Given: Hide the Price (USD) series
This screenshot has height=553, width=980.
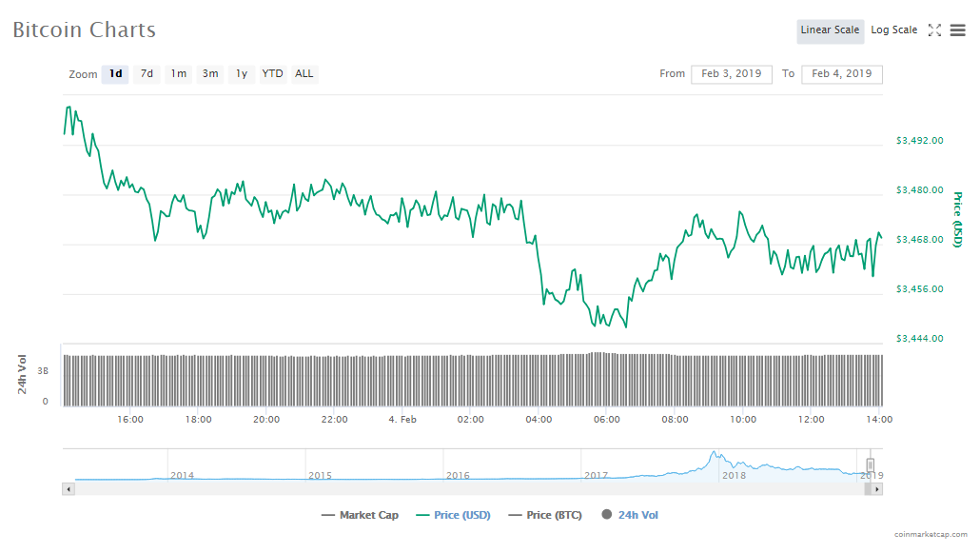Looking at the screenshot, I should [453, 515].
